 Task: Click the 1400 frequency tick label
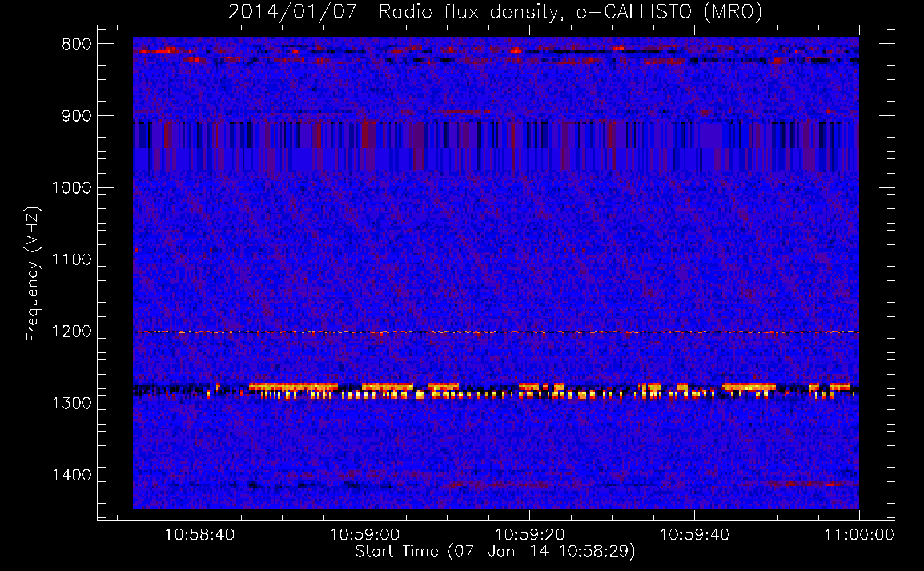coord(71,476)
